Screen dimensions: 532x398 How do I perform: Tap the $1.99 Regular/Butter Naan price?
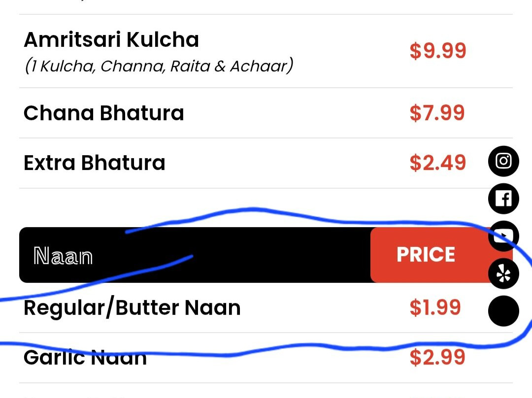click(435, 308)
